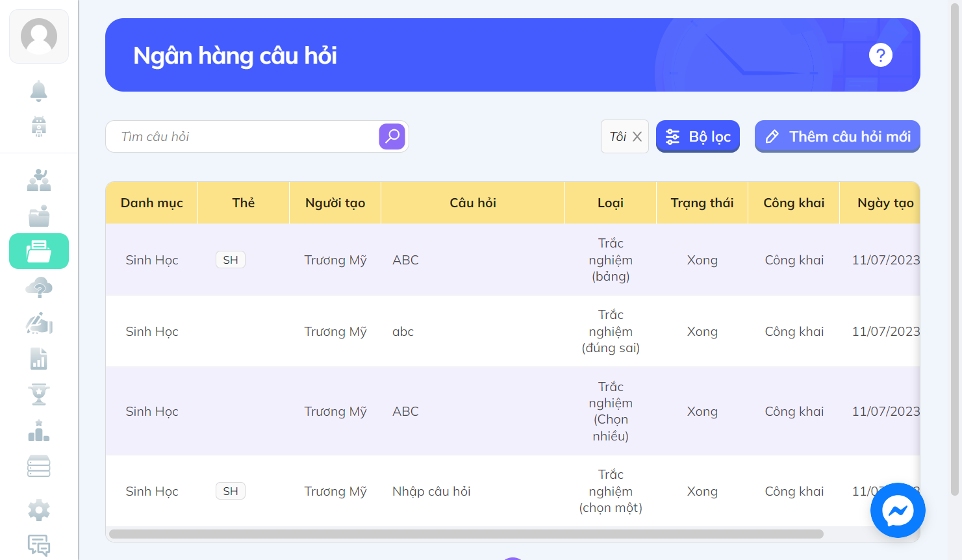Image resolution: width=962 pixels, height=560 pixels.
Task: Click the Thẻ column header
Action: pyautogui.click(x=244, y=203)
